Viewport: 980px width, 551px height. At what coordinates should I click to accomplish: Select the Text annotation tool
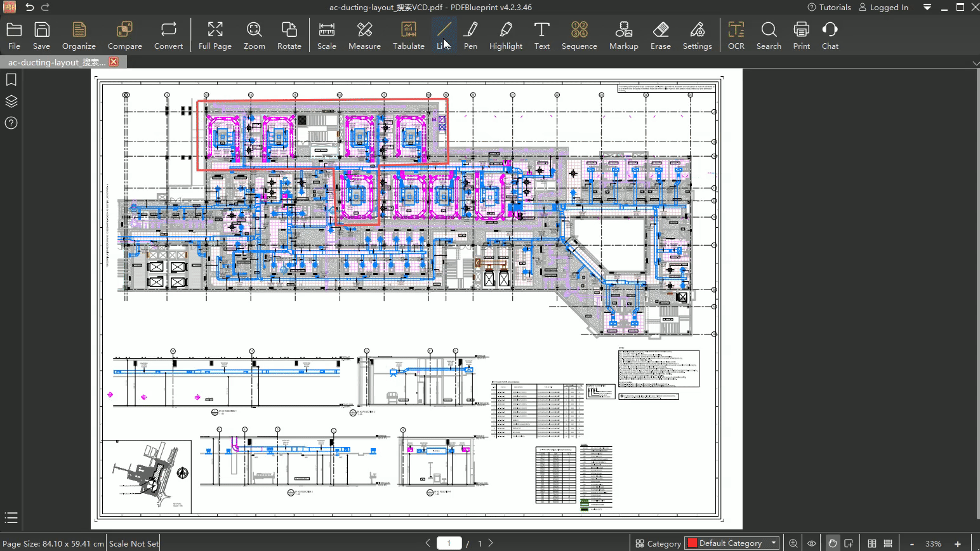coord(541,36)
